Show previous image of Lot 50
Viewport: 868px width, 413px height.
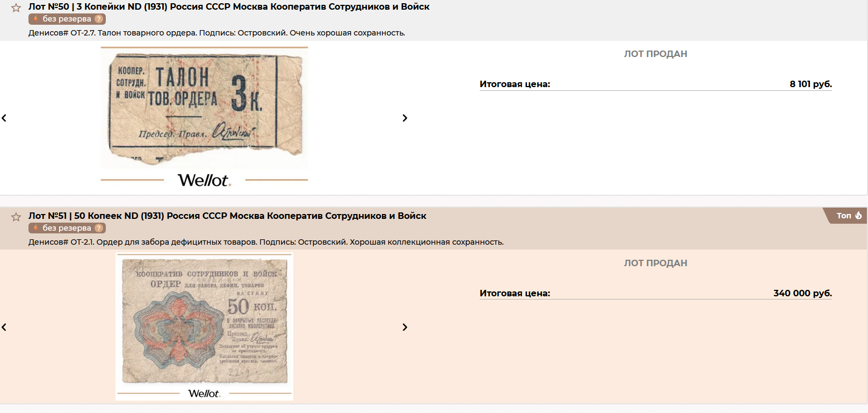pos(4,118)
